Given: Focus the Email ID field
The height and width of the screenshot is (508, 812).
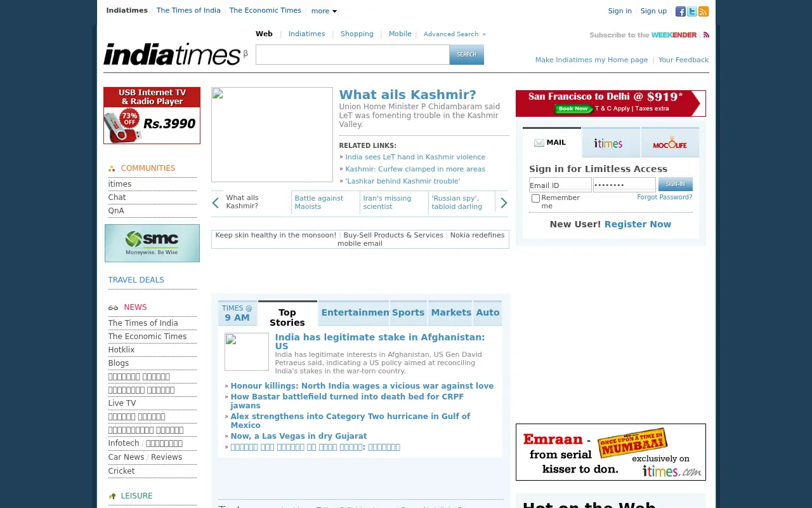Looking at the screenshot, I should click(x=560, y=185).
